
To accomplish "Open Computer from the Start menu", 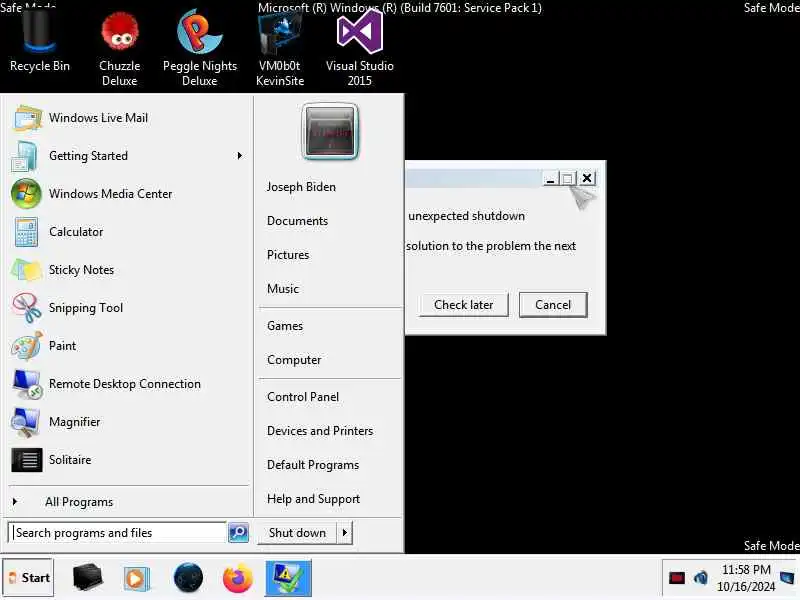I will [x=294, y=360].
